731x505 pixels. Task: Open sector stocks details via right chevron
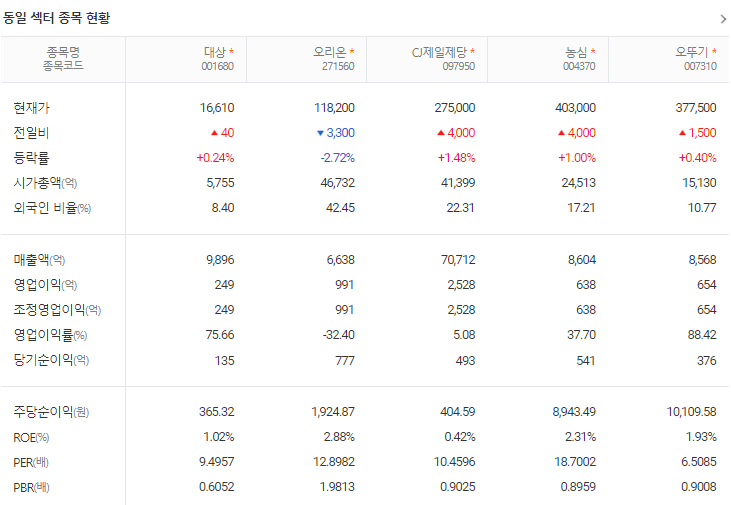pyautogui.click(x=723, y=19)
